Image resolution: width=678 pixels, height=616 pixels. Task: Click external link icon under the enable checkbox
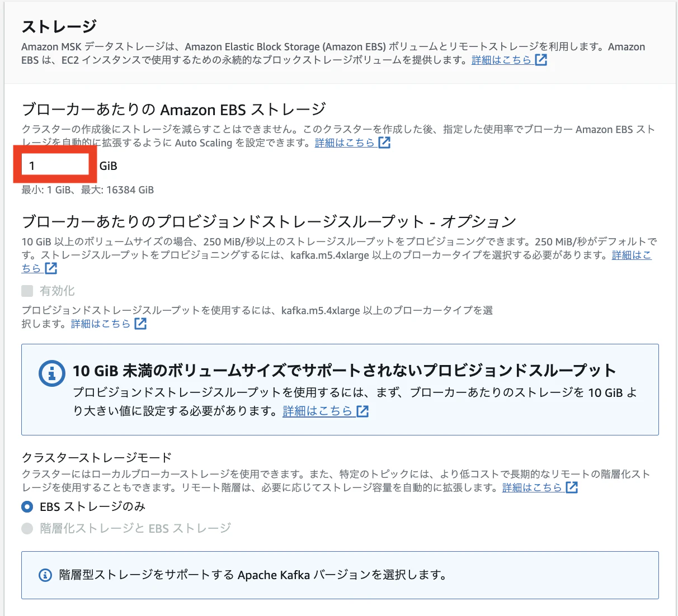140,324
